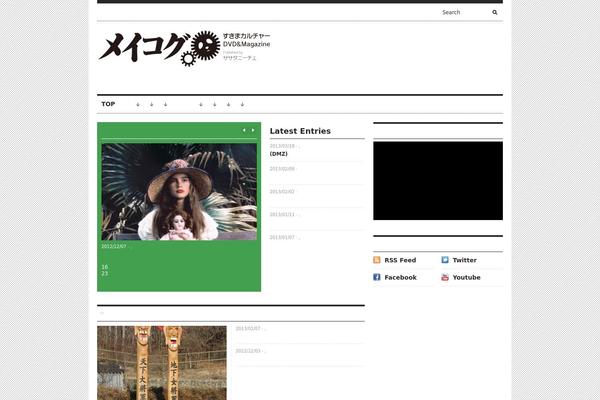Screen dimensions: 600x400
Task: Open the first dropdown arrow after TOP
Action: point(138,104)
